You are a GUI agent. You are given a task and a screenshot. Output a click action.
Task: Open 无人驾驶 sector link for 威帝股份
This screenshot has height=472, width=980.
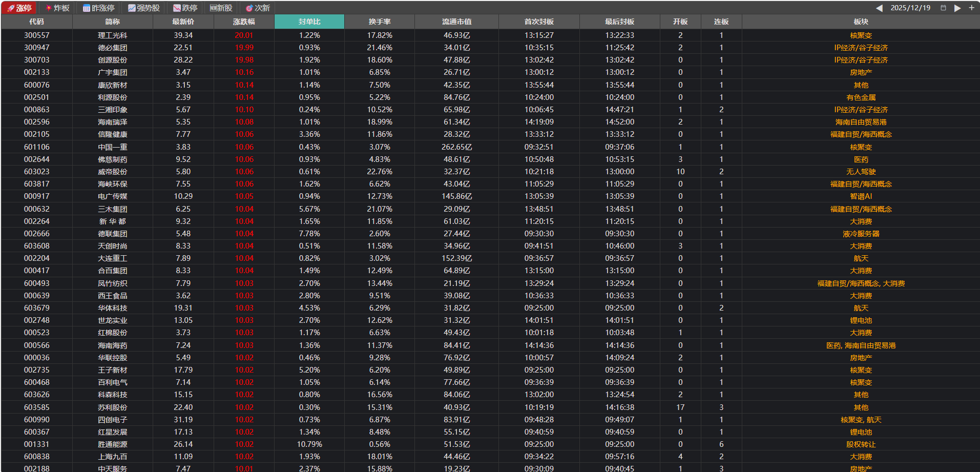click(861, 172)
